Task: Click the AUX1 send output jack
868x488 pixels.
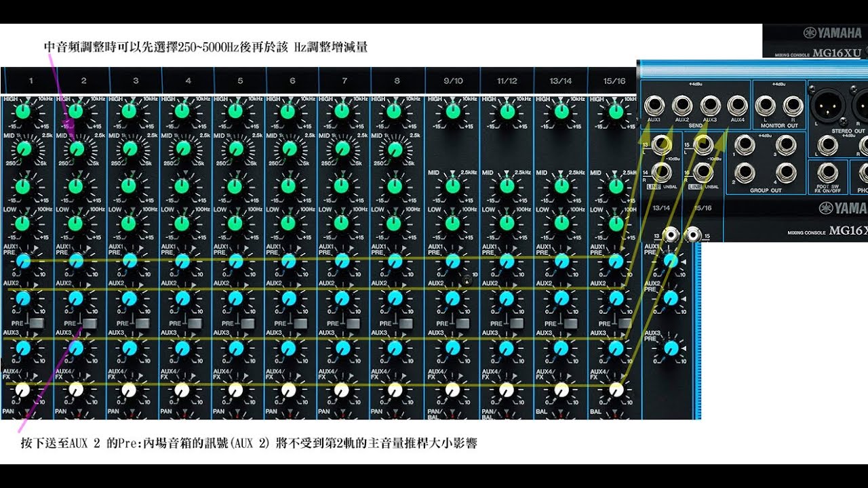Action: click(x=654, y=106)
